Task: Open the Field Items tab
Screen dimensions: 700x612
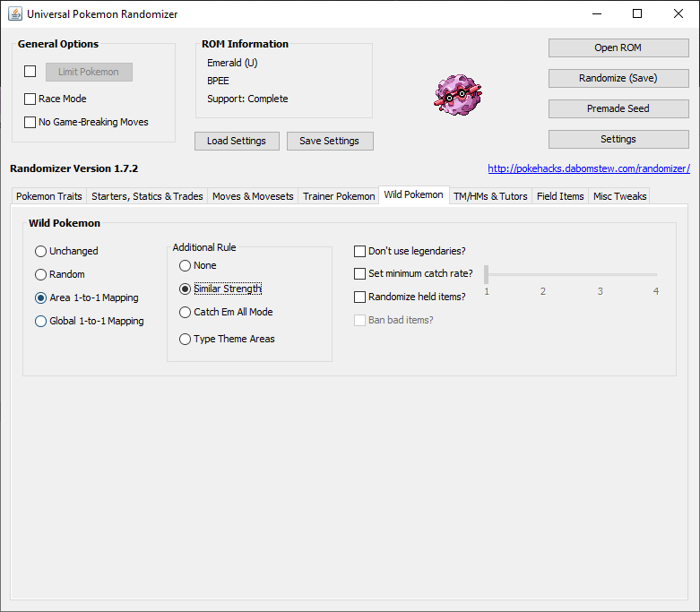Action: coord(560,196)
